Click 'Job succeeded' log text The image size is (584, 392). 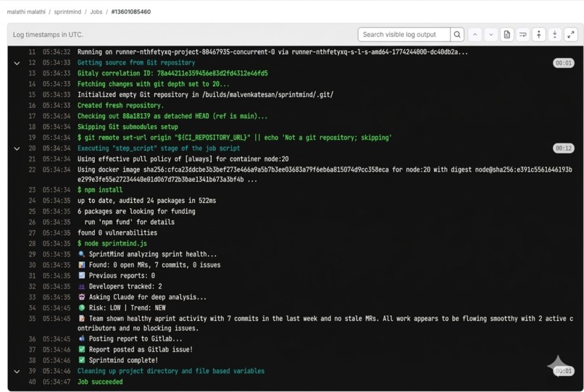point(100,382)
